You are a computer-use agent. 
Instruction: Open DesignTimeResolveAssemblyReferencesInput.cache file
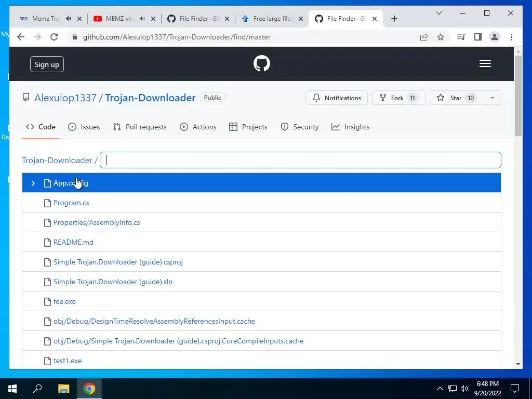point(154,321)
